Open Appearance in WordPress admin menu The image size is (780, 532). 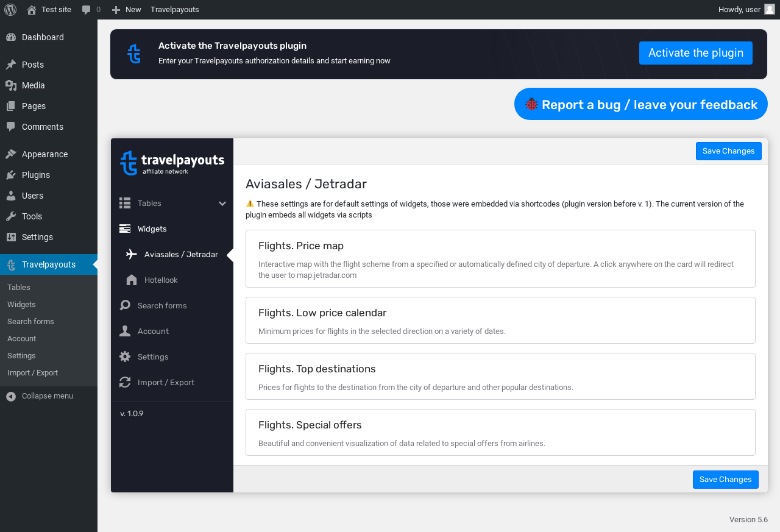point(44,154)
